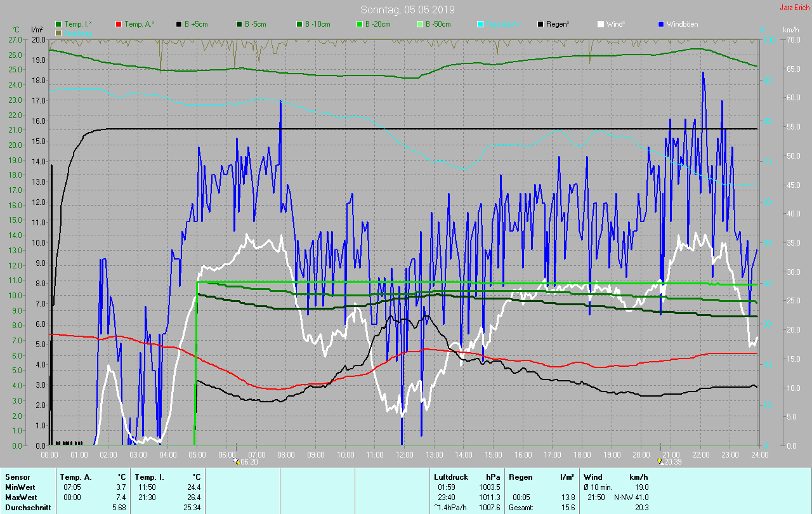This screenshot has width=812, height=514.
Task: Click the Temp. A. column header
Action: coord(75,477)
